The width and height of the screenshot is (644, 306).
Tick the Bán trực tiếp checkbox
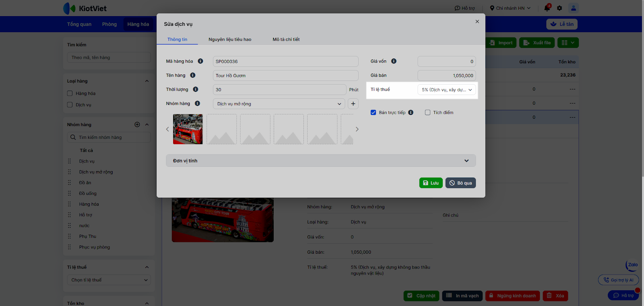(x=374, y=112)
